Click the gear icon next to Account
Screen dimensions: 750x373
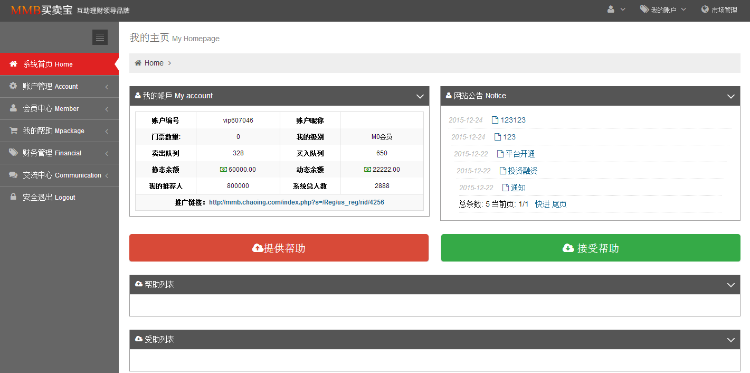[13, 86]
